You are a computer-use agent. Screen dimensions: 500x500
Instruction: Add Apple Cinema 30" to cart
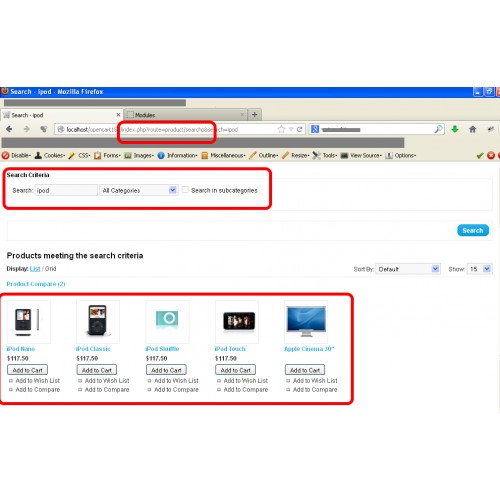[x=305, y=370]
